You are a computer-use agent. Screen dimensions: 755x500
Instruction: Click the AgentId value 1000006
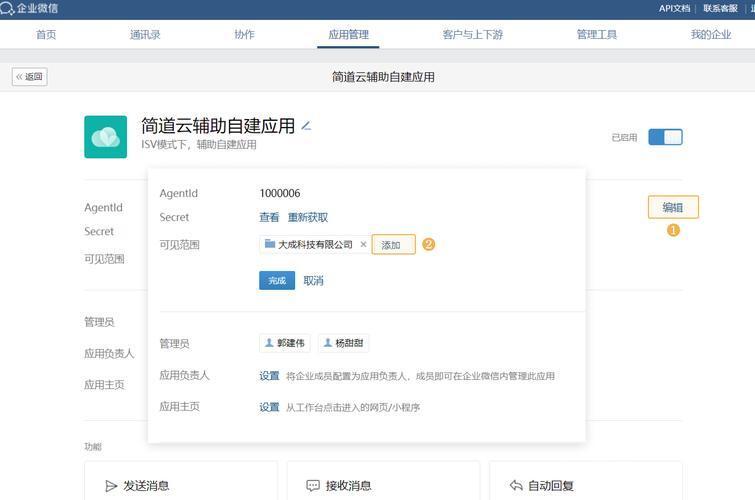pyautogui.click(x=280, y=193)
